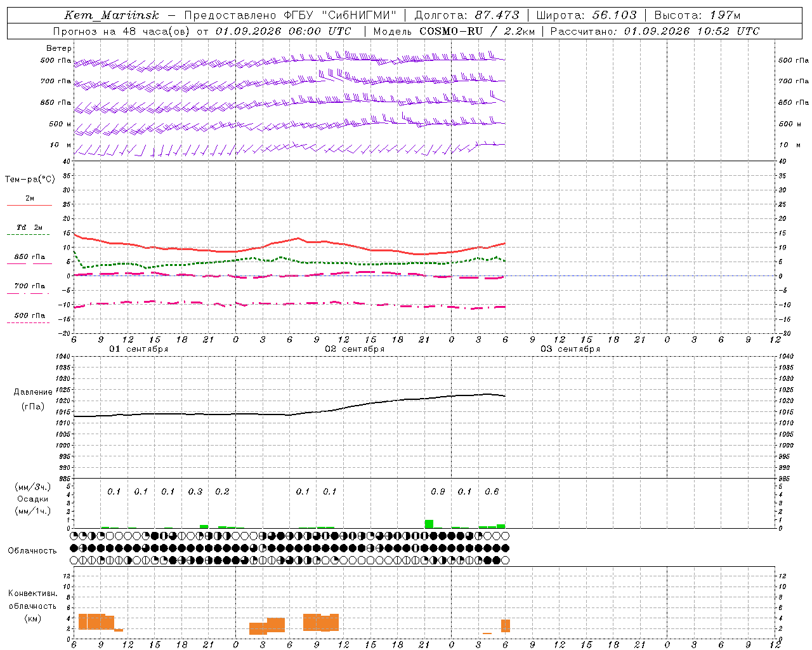Click the 0.9 precipitation value
The image size is (812, 650).
tap(438, 492)
